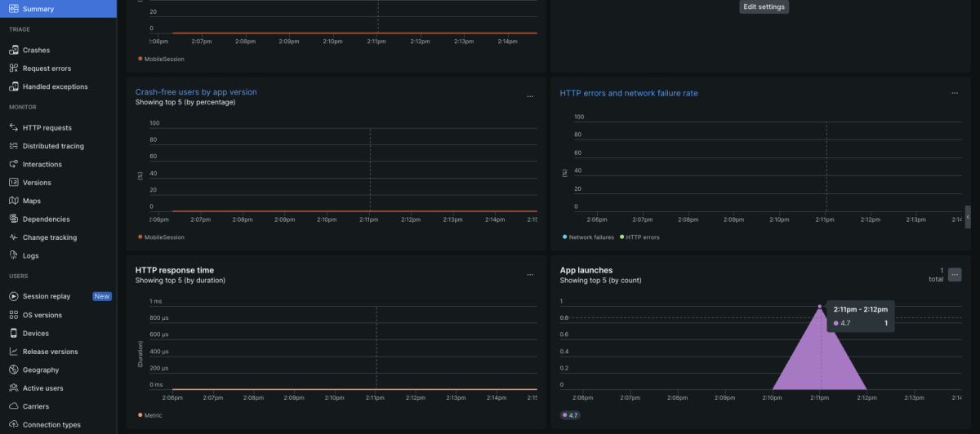Click the Crashes sidebar icon
The width and height of the screenshot is (980, 434).
(x=14, y=51)
